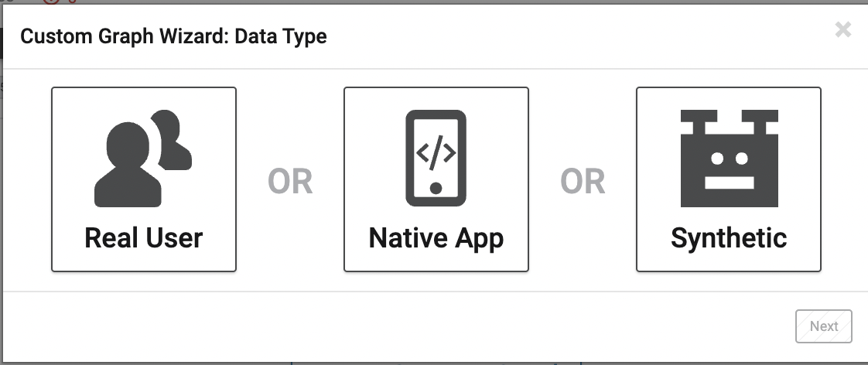Click the OR between Real User and Native App
The height and width of the screenshot is (365, 868).
point(290,182)
